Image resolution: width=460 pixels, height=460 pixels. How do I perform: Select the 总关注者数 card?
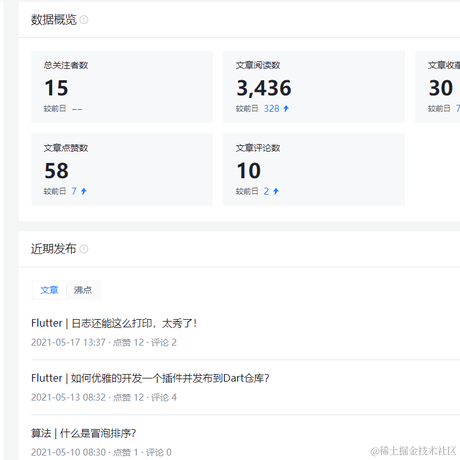point(122,87)
